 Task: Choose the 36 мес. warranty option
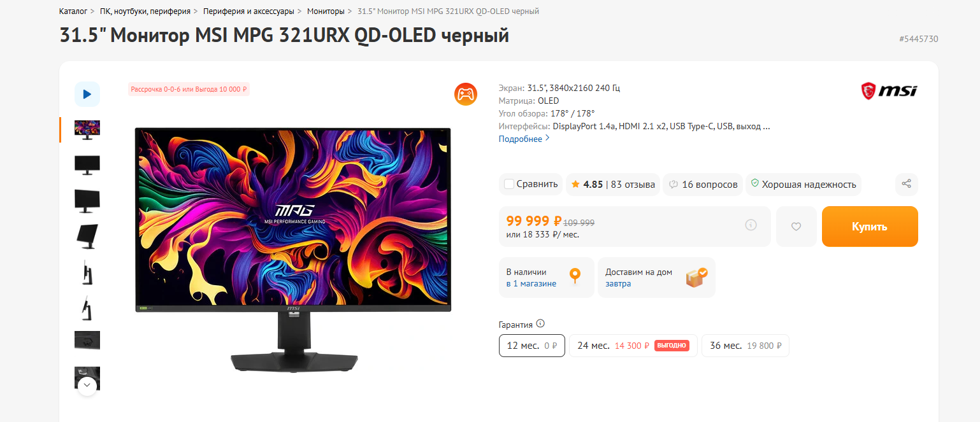coord(745,346)
